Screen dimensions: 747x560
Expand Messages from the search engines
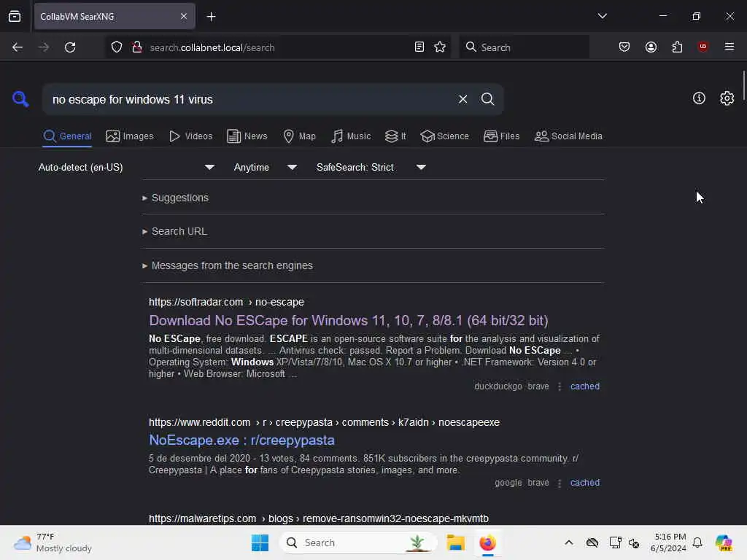(228, 265)
